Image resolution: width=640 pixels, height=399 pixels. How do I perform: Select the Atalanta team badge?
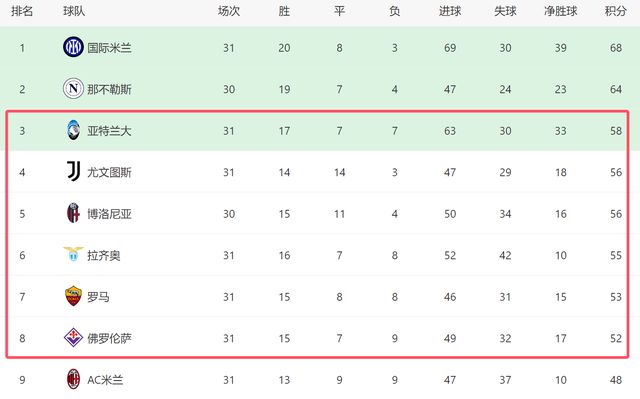[73, 130]
